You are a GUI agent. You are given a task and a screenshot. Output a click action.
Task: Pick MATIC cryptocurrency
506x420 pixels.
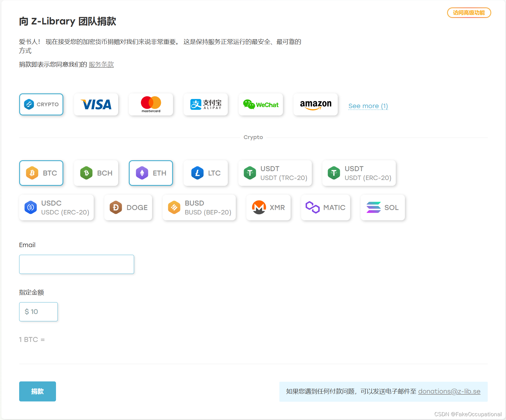(x=326, y=207)
